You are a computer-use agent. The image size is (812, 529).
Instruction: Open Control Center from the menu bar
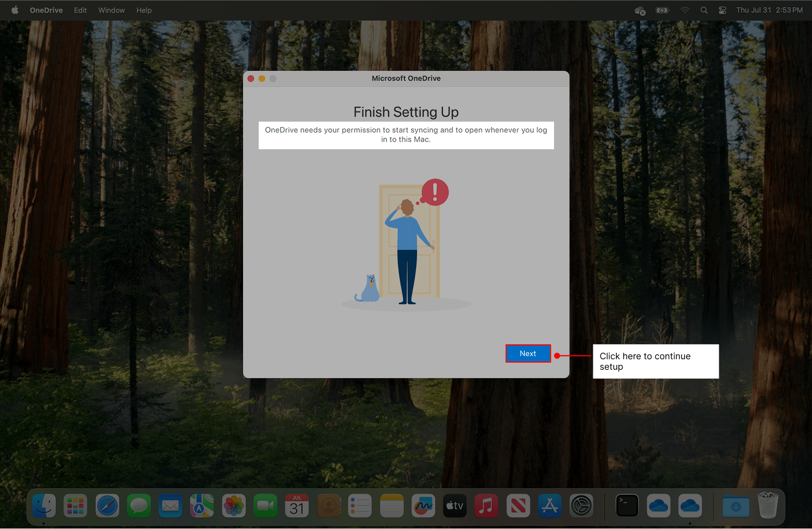click(722, 11)
